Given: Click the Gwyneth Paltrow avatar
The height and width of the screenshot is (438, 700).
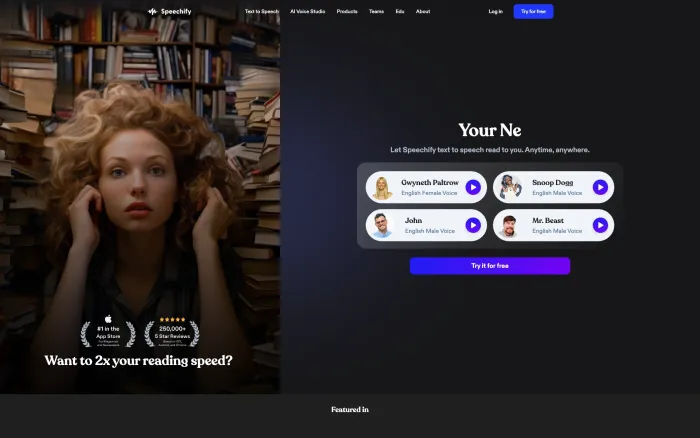Looking at the screenshot, I should tap(382, 188).
